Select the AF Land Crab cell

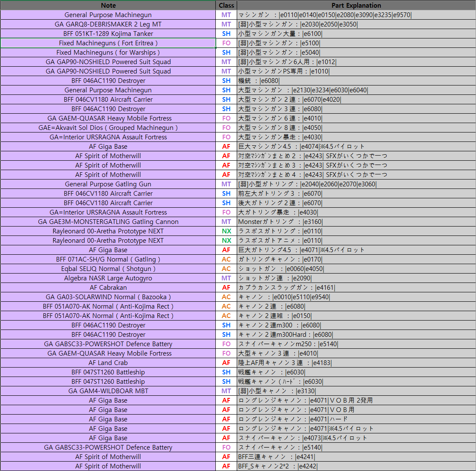point(108,363)
